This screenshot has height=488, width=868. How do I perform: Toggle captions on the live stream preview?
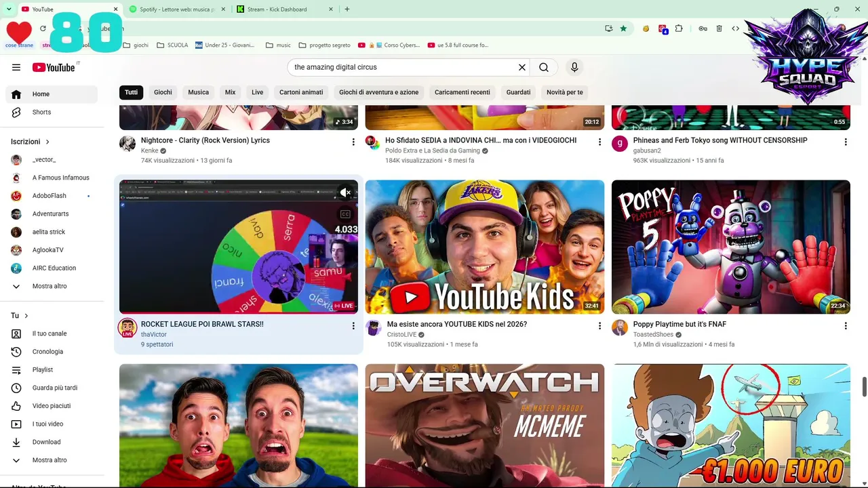pos(345,214)
